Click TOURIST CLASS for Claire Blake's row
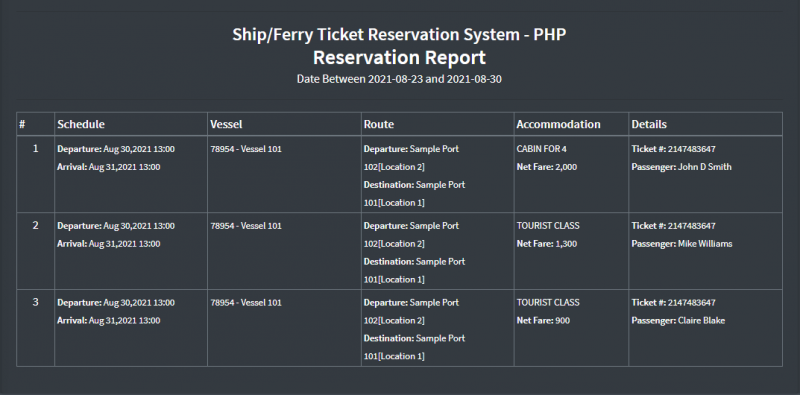 pos(548,303)
